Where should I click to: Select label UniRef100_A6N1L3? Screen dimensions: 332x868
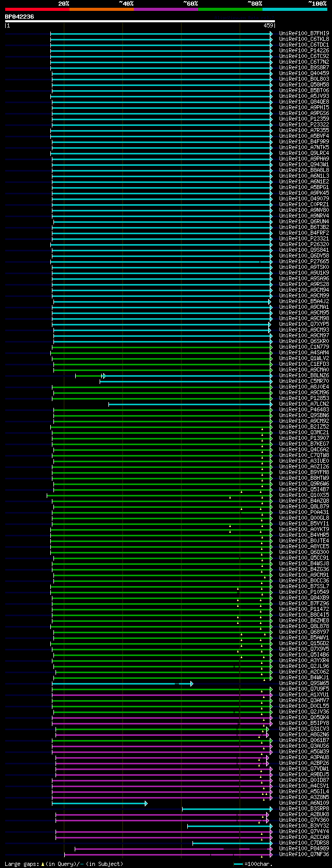coord(304,176)
